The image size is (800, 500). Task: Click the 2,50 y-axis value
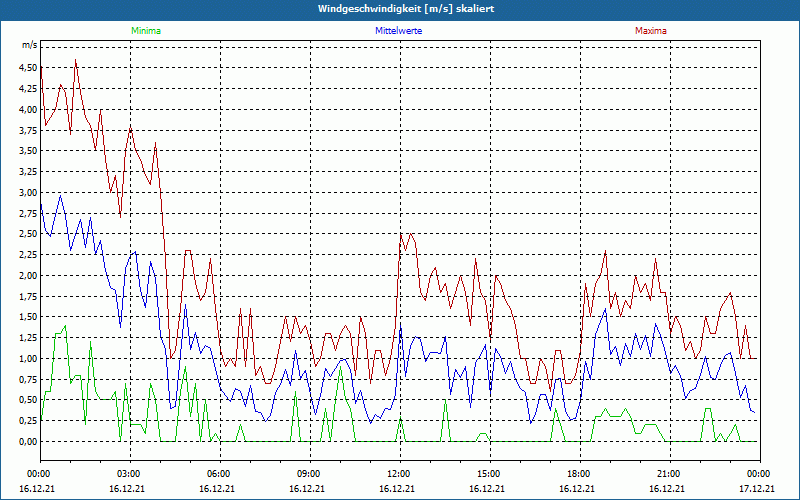pos(28,234)
